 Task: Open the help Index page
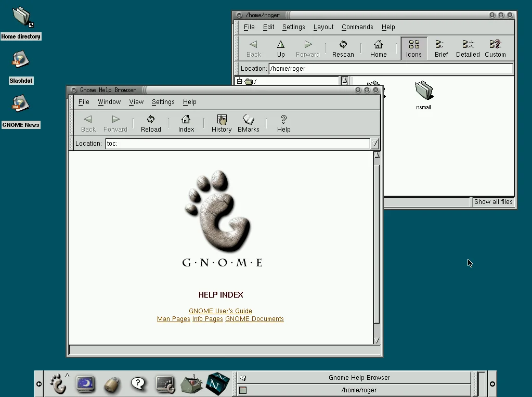coord(186,124)
